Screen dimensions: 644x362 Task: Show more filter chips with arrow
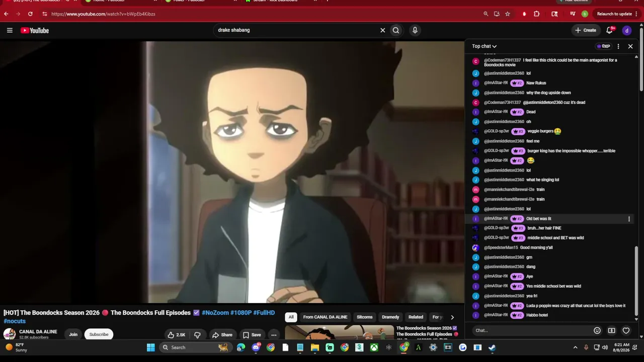452,317
